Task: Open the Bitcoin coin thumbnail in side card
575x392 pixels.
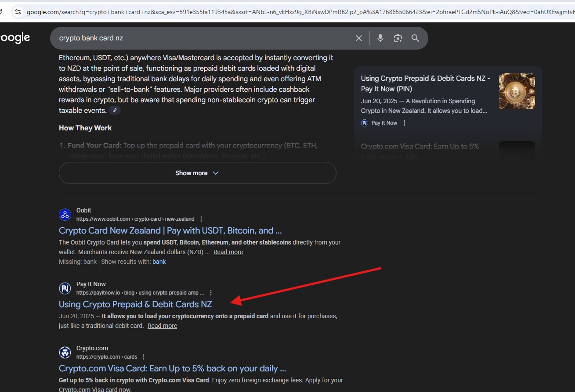Action: tap(517, 91)
